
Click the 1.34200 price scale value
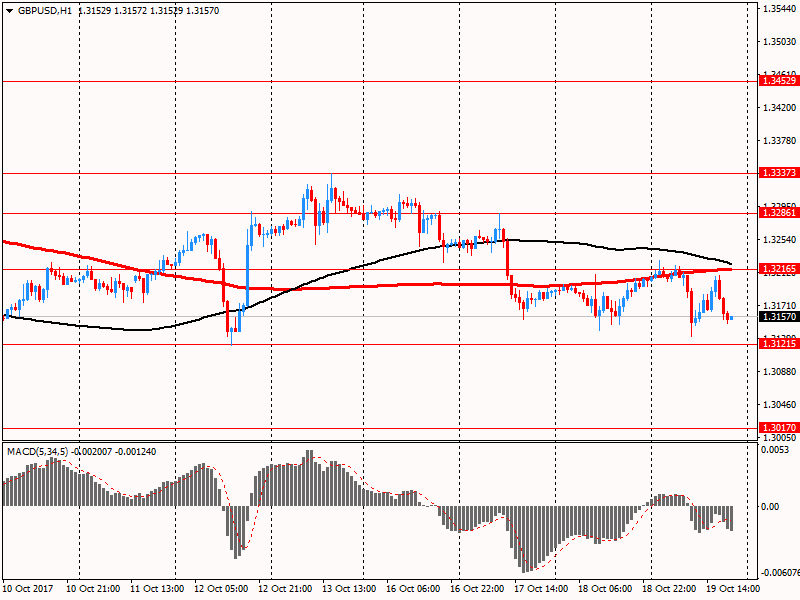click(x=779, y=108)
